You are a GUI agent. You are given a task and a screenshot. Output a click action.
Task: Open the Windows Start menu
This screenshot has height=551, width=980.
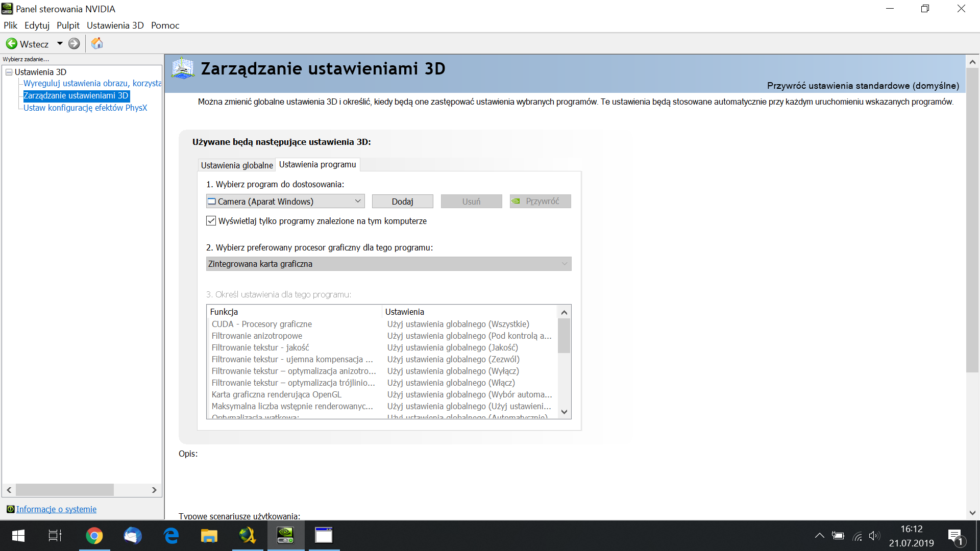pyautogui.click(x=18, y=536)
